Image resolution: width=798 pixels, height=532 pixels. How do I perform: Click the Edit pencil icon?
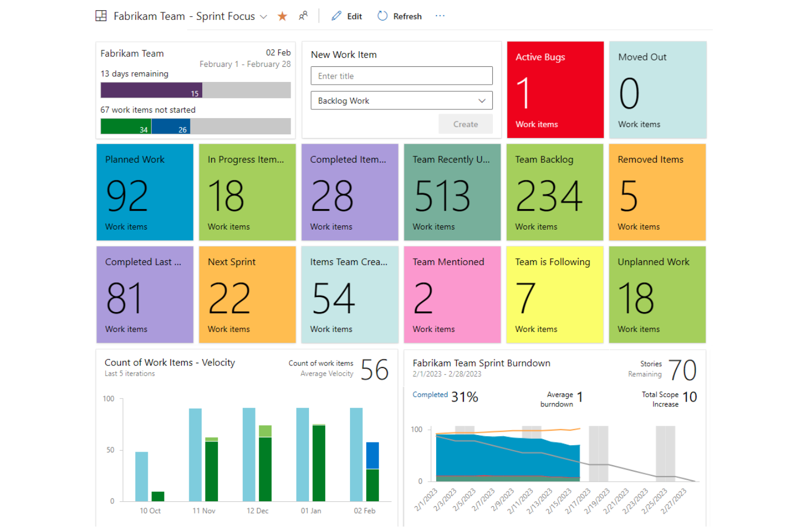pyautogui.click(x=336, y=16)
